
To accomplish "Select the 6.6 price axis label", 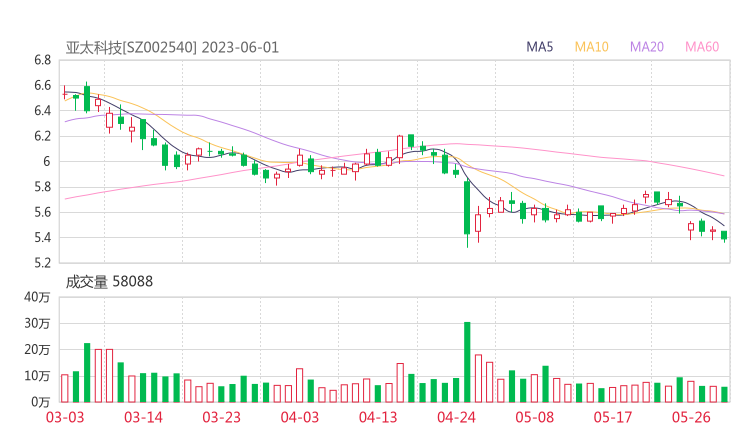I will [42, 85].
